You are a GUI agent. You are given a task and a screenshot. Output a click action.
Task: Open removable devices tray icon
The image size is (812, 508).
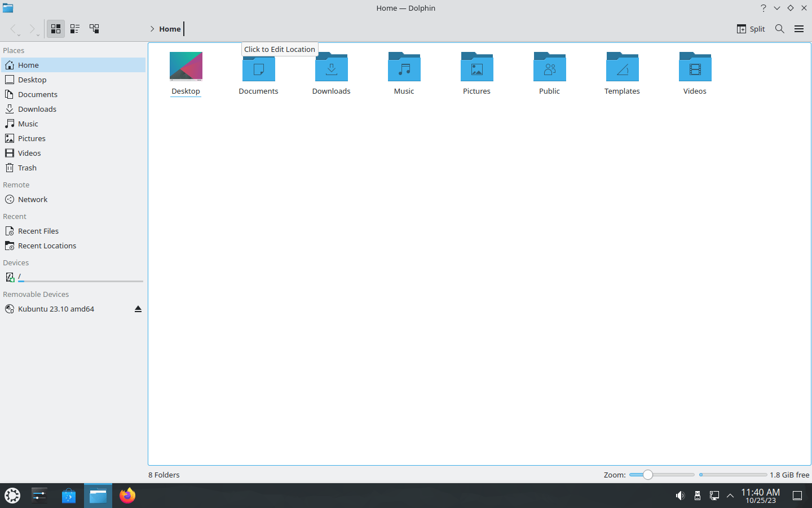coord(698,496)
